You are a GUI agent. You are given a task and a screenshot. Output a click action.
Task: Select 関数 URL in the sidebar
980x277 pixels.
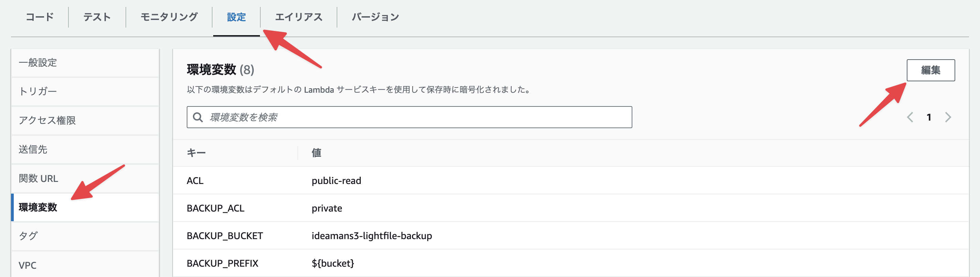tap(39, 178)
